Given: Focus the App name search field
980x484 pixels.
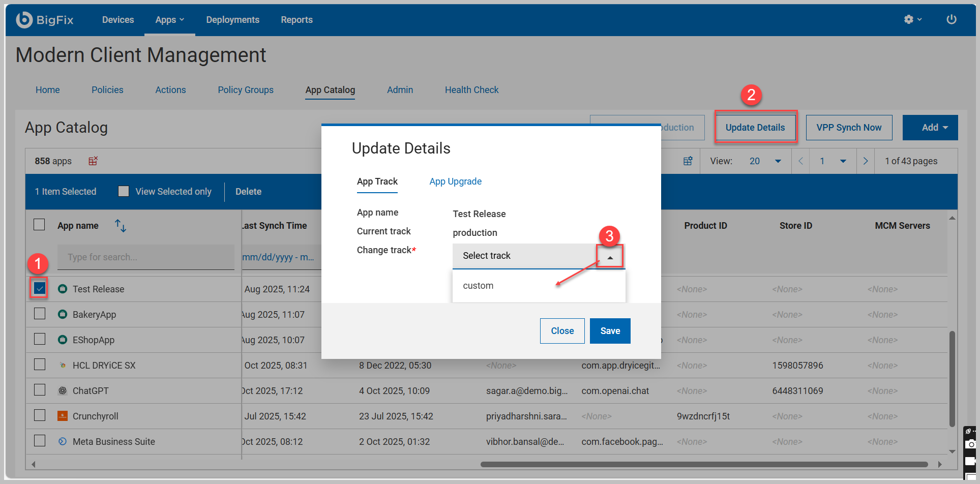Looking at the screenshot, I should coord(146,257).
